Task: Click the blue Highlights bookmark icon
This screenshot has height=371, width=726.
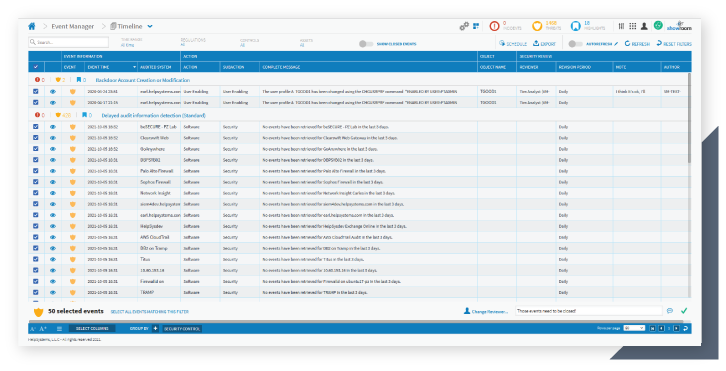Action: [x=576, y=26]
